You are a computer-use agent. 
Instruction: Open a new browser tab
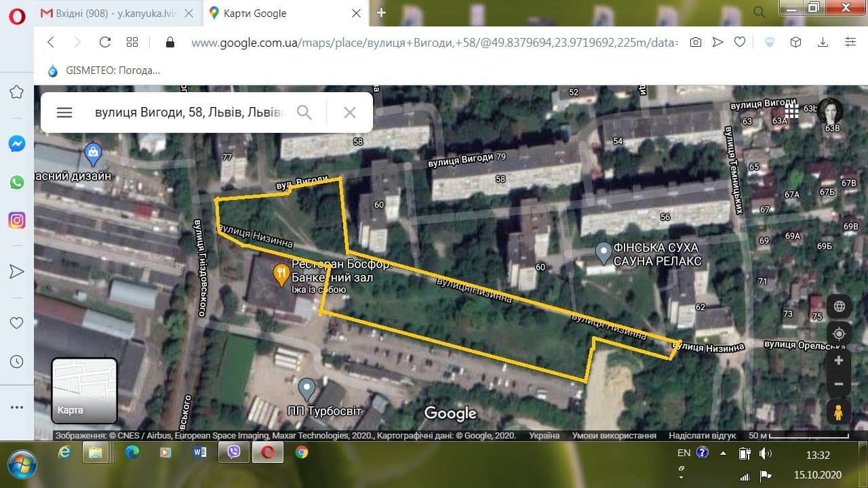tap(382, 13)
